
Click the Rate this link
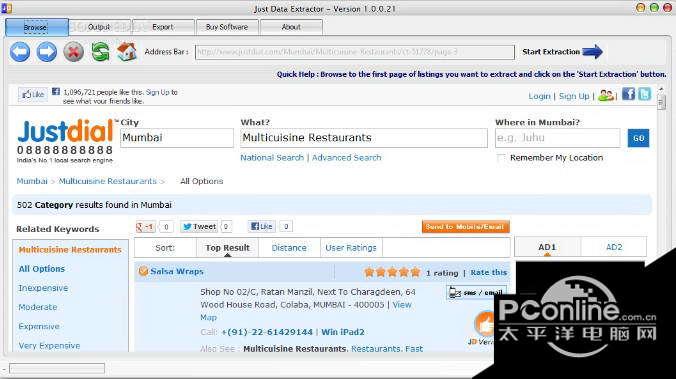[x=488, y=273]
